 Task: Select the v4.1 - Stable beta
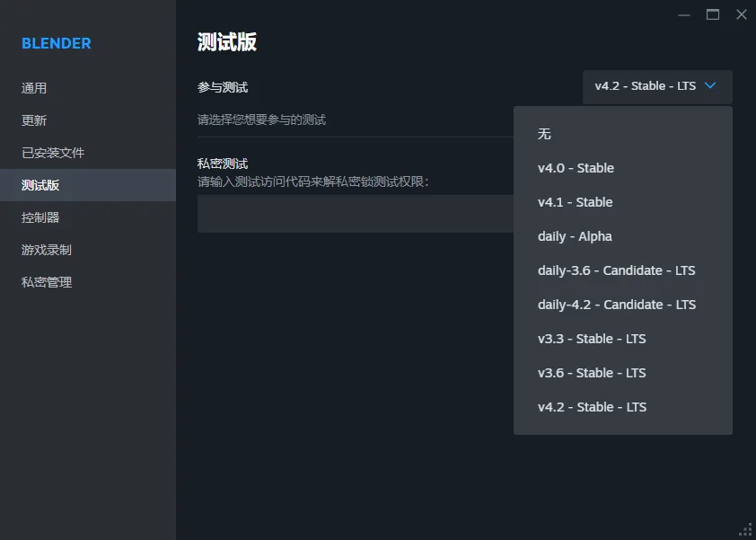tap(576, 201)
